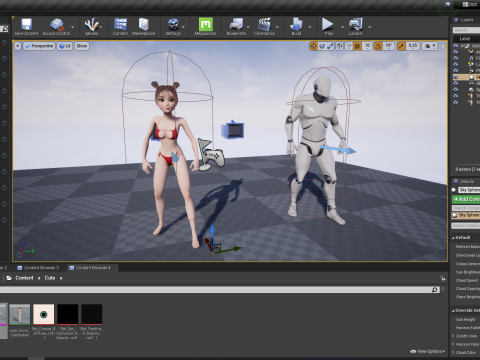Toggle scale snapping icon
The width and height of the screenshot is (480, 360).
[x=401, y=46]
